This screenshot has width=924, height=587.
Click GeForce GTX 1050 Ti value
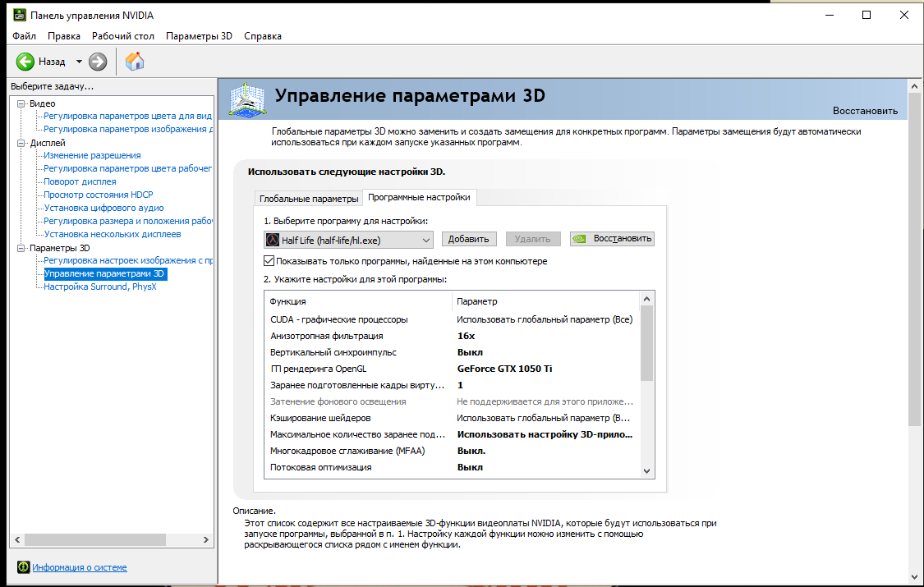coord(504,369)
